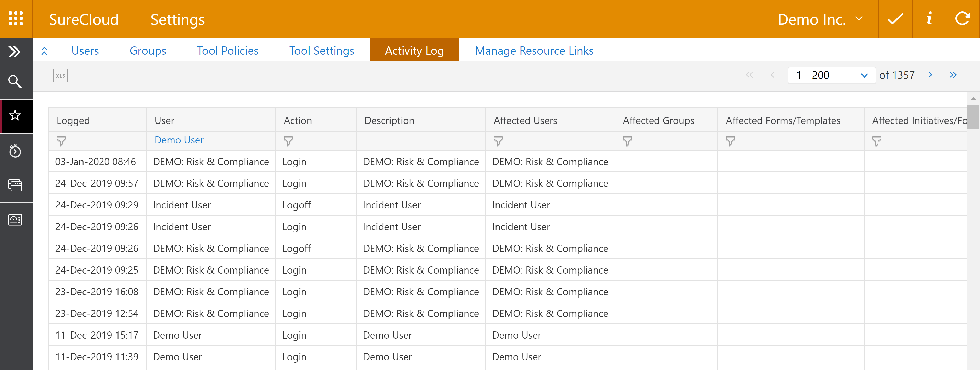Open the Manage Resource Links tab
Viewport: 980px width, 370px height.
534,51
